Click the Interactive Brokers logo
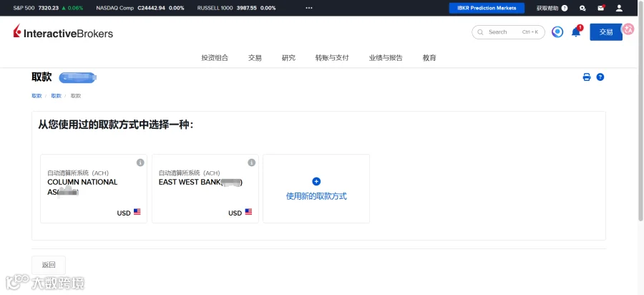 coord(63,32)
